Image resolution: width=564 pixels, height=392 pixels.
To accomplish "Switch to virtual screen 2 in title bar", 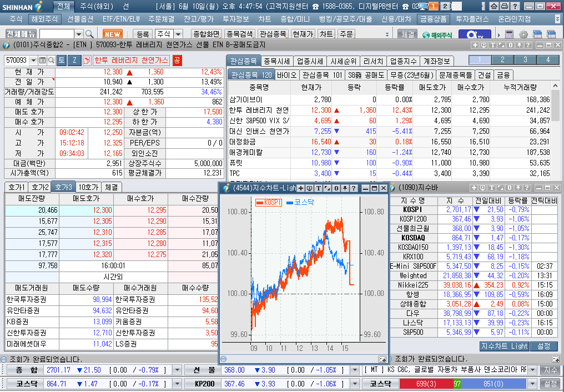I will (445, 6).
